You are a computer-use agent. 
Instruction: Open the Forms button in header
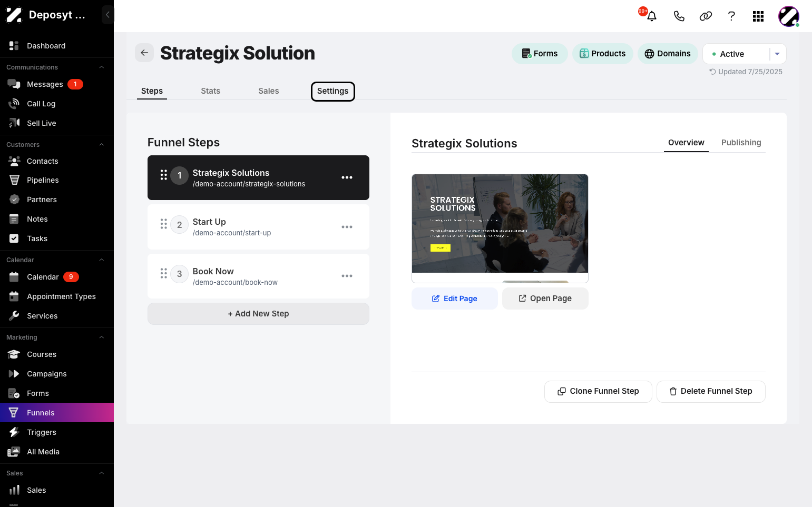pos(540,54)
